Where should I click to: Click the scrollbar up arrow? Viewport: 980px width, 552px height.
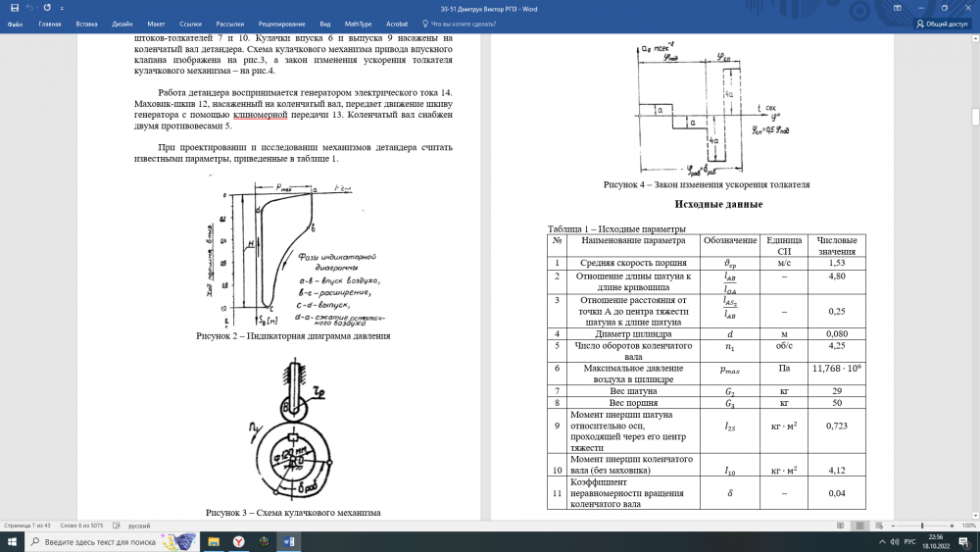(975, 38)
